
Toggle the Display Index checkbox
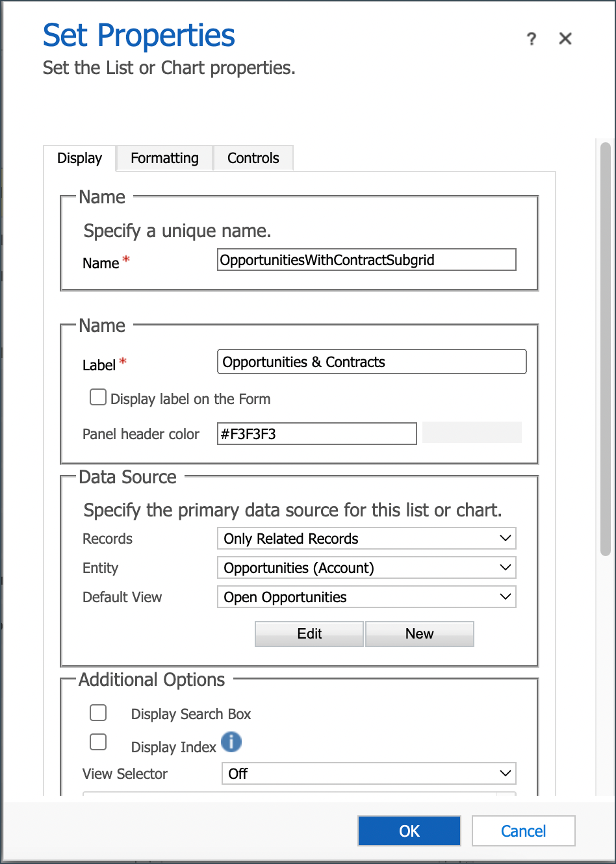tap(98, 742)
